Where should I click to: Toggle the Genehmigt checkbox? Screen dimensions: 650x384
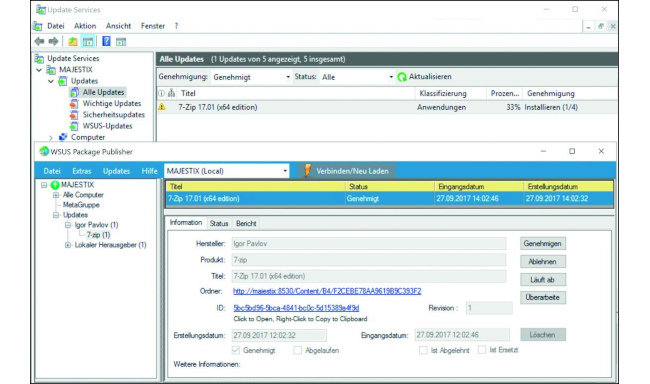(x=236, y=350)
